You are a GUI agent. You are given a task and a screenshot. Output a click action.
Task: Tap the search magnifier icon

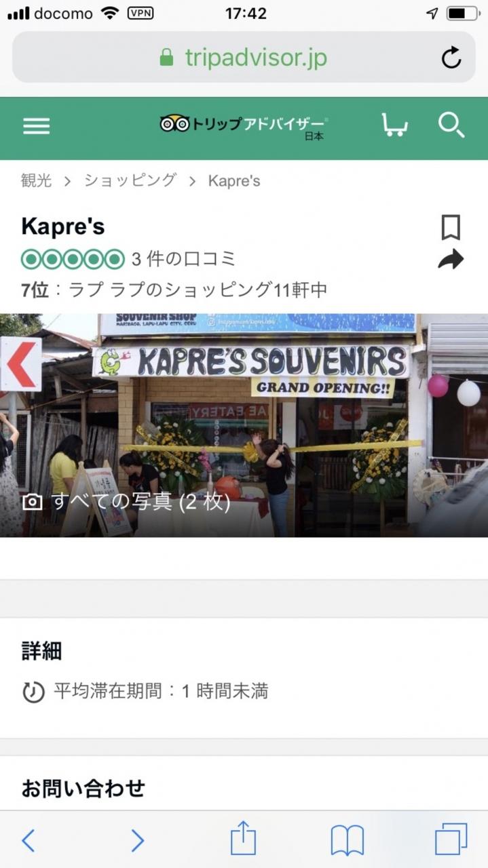451,125
